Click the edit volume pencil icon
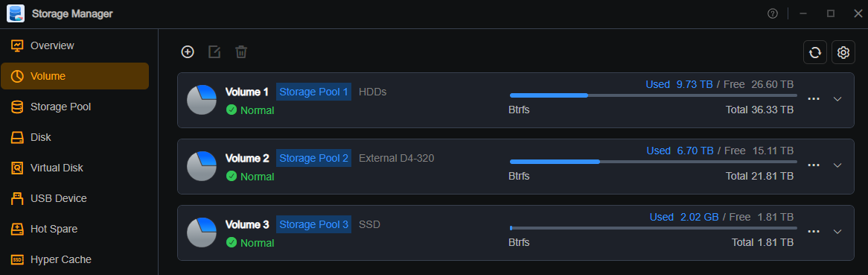This screenshot has width=868, height=275. 214,51
